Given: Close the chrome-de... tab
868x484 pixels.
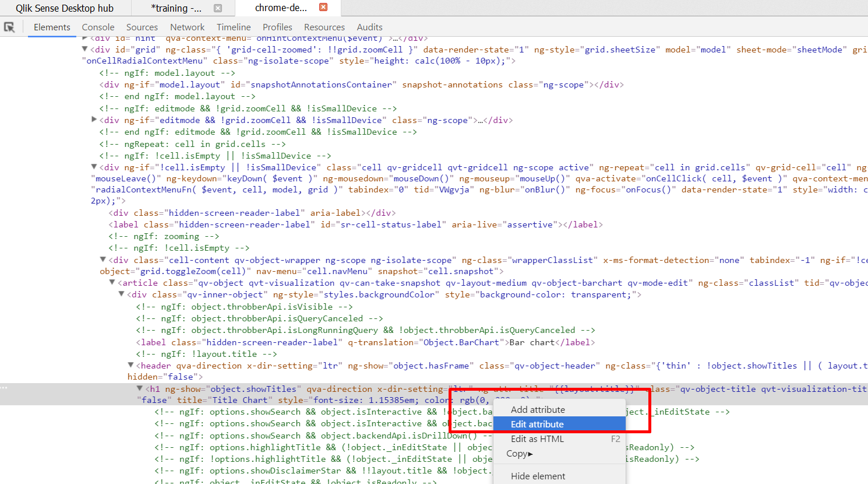Looking at the screenshot, I should pos(323,8).
